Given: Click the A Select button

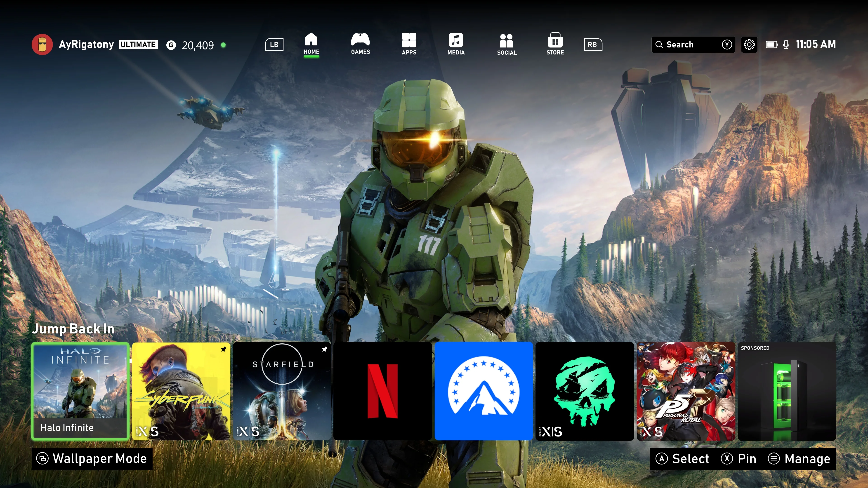Looking at the screenshot, I should (682, 459).
